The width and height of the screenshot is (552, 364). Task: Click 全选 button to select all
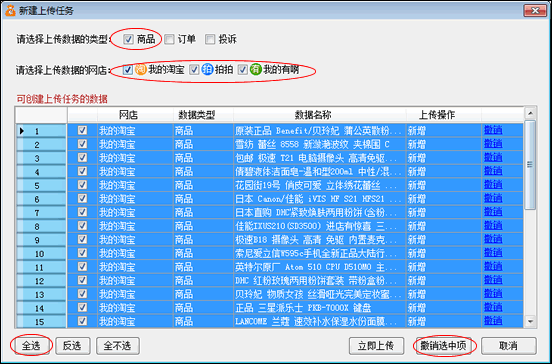pos(31,346)
